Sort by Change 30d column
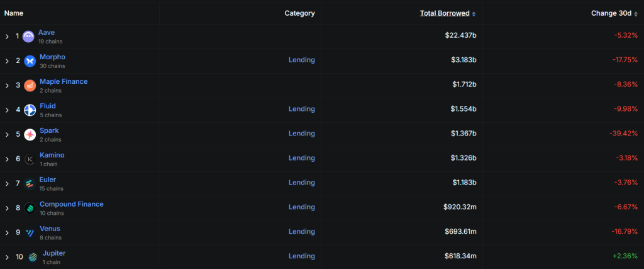Image resolution: width=644 pixels, height=269 pixels. point(614,13)
